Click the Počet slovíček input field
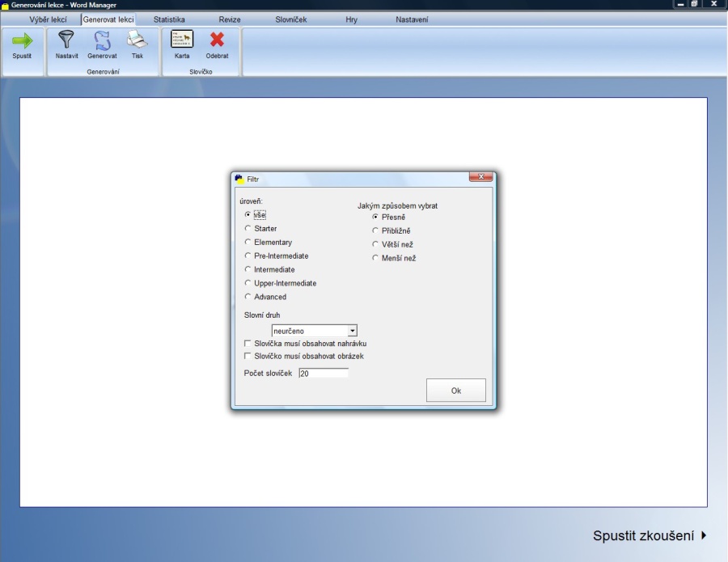 tap(323, 374)
